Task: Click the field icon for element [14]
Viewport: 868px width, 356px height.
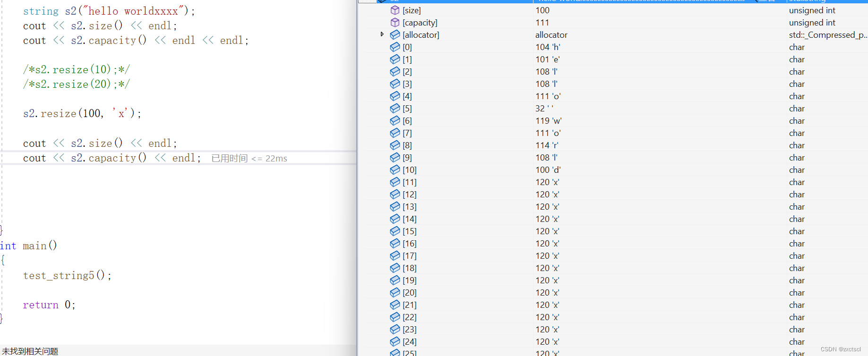Action: coord(395,219)
